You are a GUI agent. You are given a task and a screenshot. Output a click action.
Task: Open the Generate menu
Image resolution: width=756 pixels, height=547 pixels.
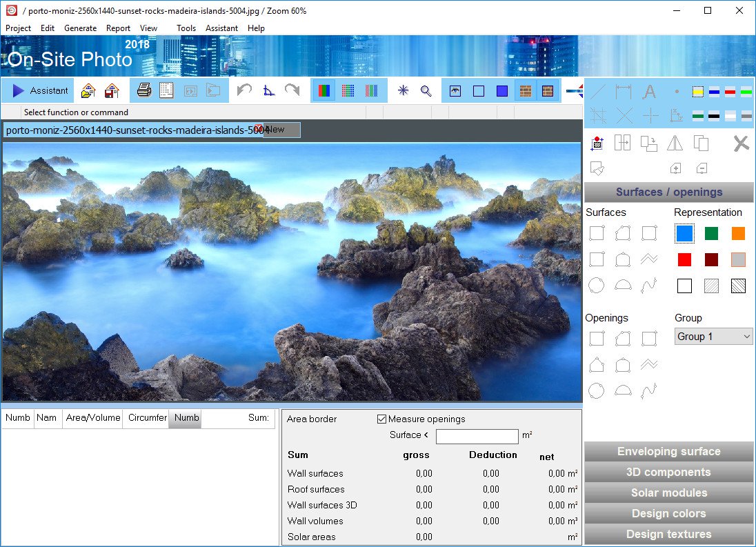(81, 28)
